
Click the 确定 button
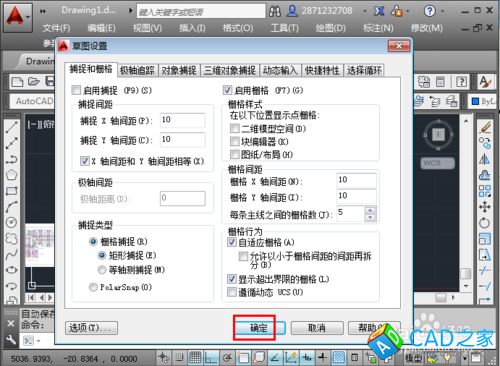coord(259,328)
